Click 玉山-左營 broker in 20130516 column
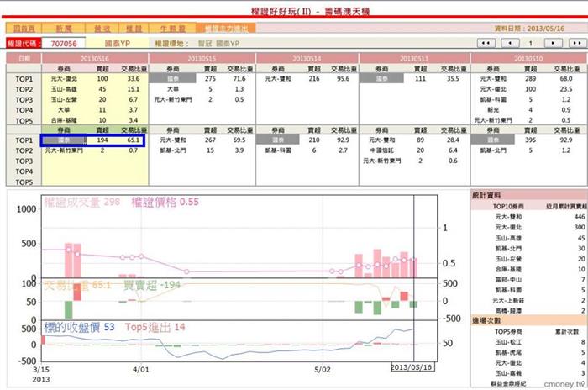 pos(64,99)
